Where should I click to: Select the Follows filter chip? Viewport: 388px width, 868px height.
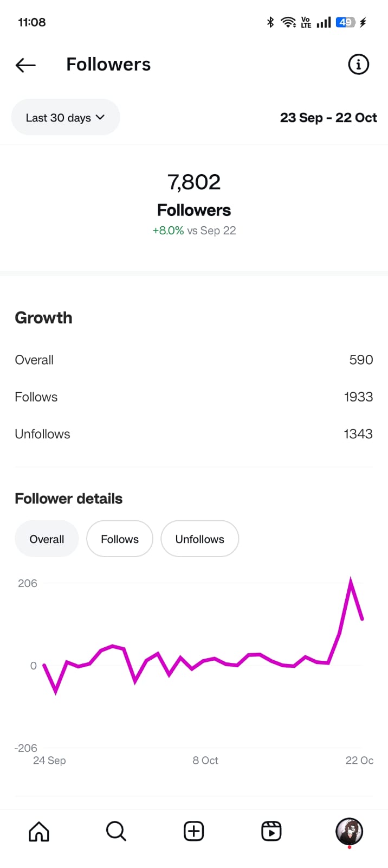pos(120,539)
